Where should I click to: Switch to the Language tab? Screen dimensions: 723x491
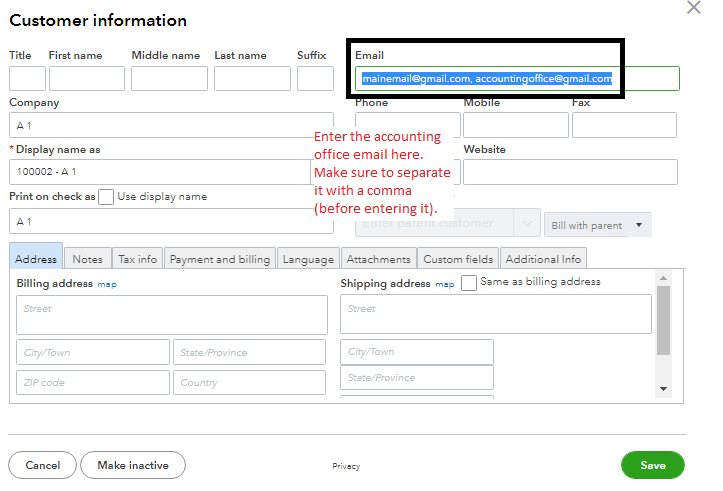click(308, 259)
